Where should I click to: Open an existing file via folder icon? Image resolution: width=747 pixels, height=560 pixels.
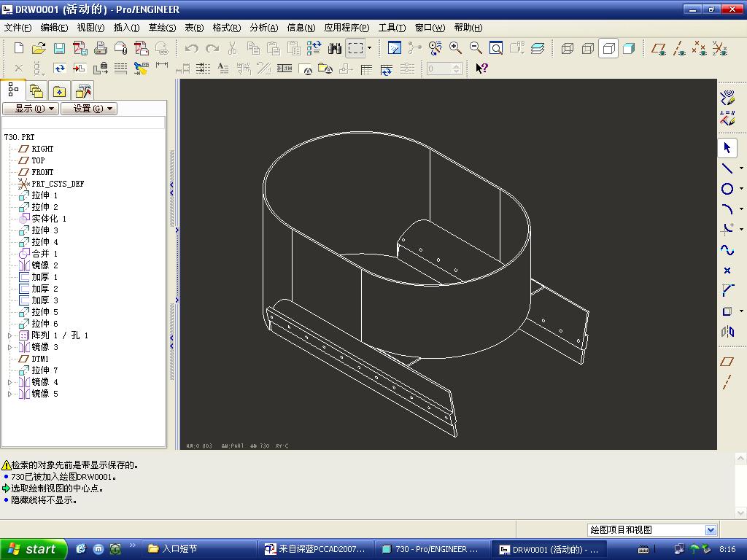39,48
